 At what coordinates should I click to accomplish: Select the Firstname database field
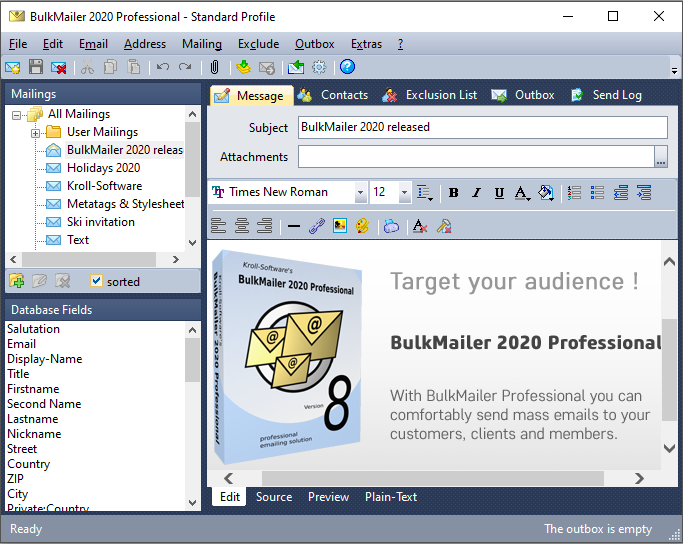pos(33,389)
